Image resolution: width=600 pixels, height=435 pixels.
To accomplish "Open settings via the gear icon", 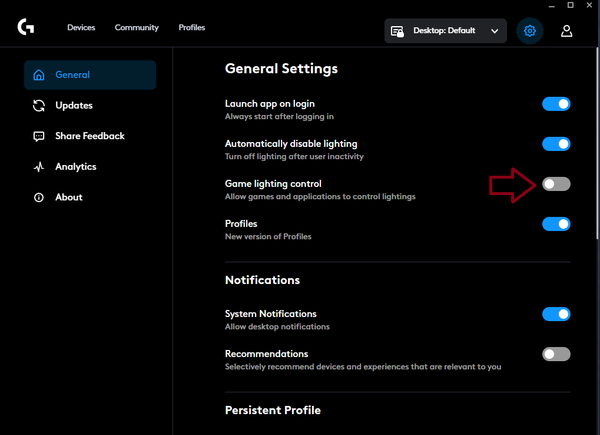I will point(530,31).
